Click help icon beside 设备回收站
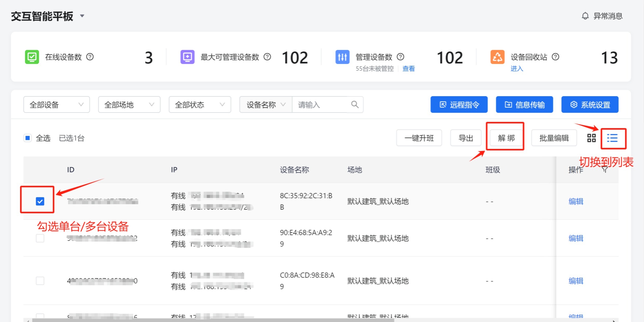Viewport: 644px width, 322px height. point(556,57)
